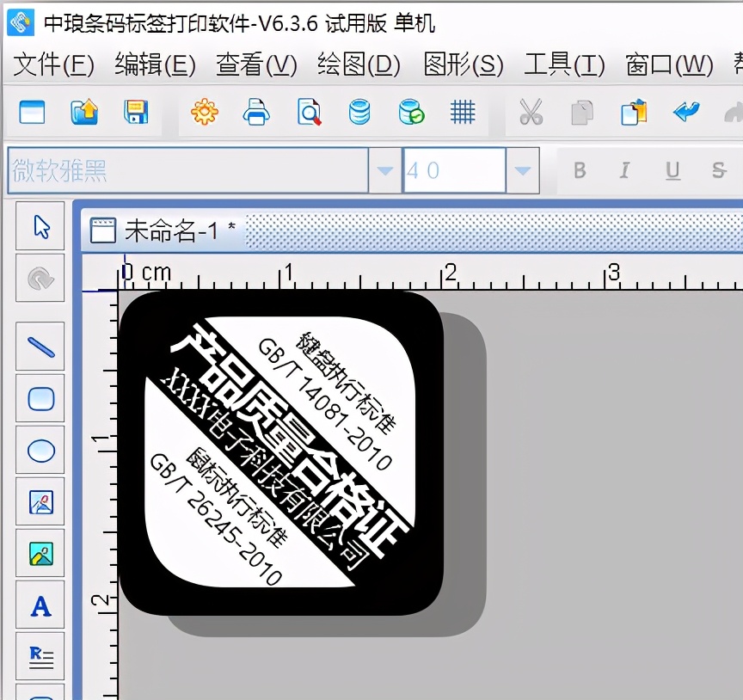Image resolution: width=743 pixels, height=700 pixels.
Task: Activate the rotate tool
Action: tap(40, 279)
